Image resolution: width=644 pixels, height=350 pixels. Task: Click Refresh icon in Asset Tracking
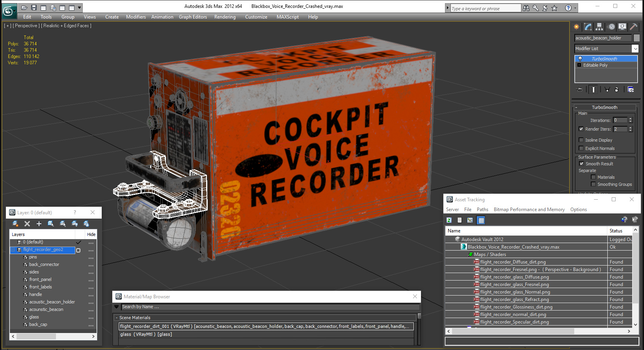tap(449, 220)
